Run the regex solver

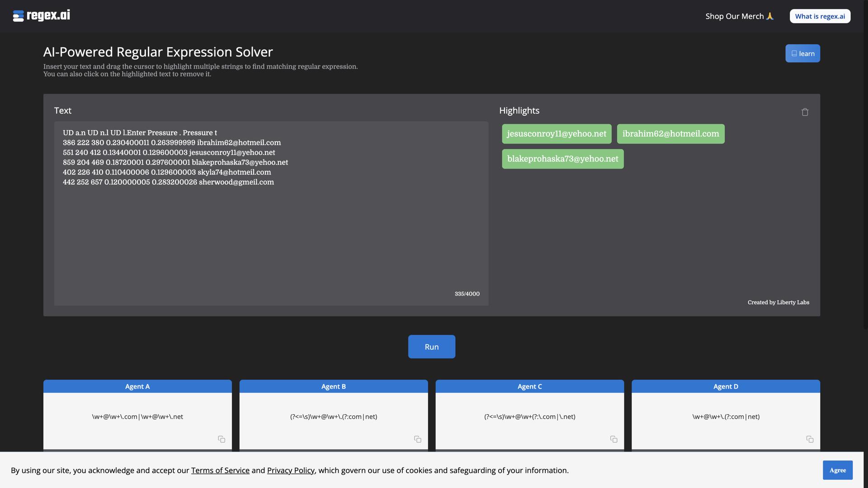[431, 347]
